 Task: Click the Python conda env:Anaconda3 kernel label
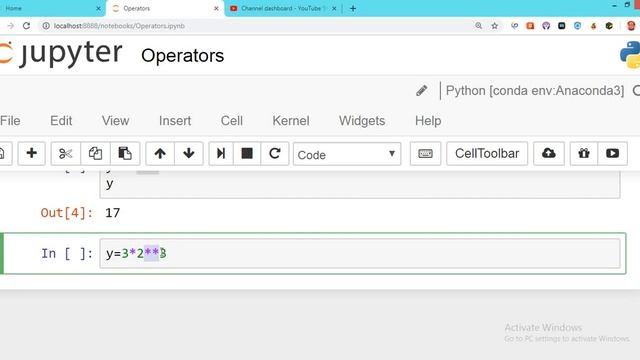point(535,90)
